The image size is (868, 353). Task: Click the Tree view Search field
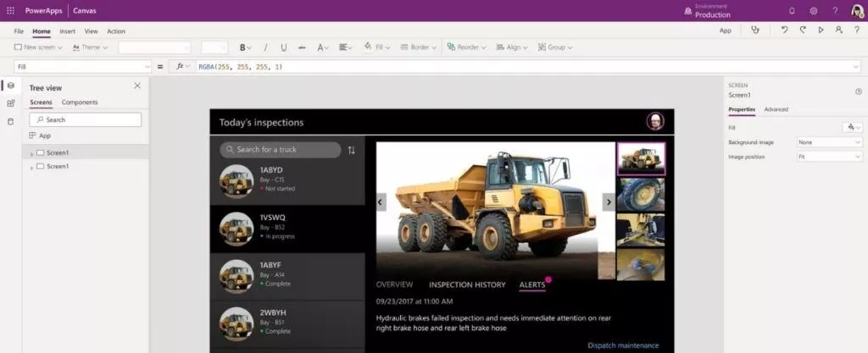point(86,119)
